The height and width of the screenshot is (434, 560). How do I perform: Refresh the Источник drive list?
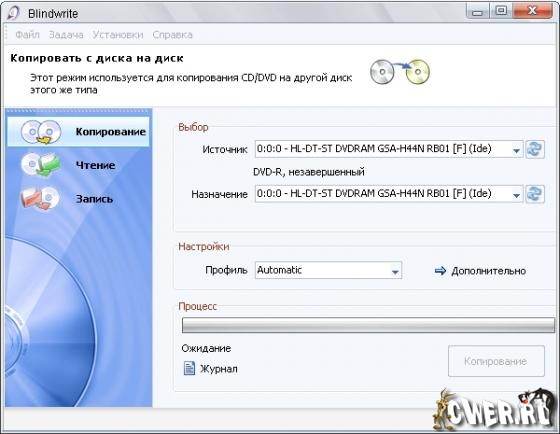(x=535, y=149)
